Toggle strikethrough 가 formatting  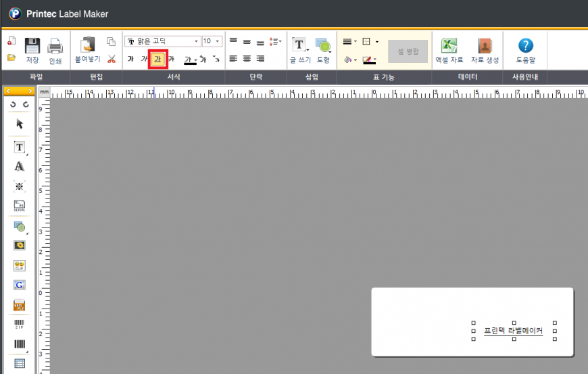pyautogui.click(x=172, y=59)
